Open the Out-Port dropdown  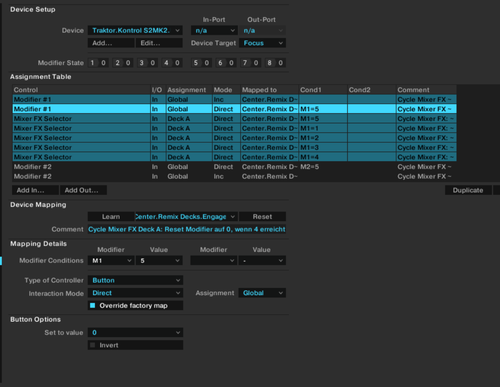pos(262,30)
